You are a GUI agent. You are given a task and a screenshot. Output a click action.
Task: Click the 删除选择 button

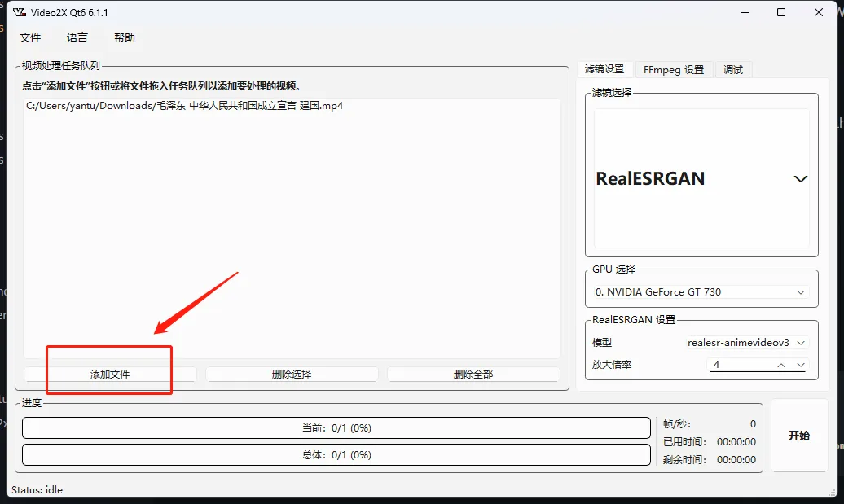coord(292,374)
